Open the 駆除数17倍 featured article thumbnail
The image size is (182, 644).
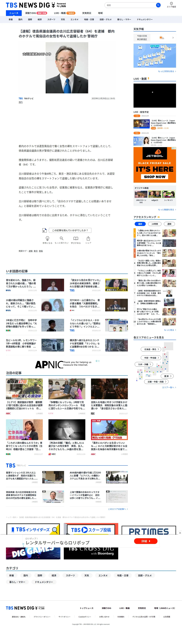click(x=24, y=389)
